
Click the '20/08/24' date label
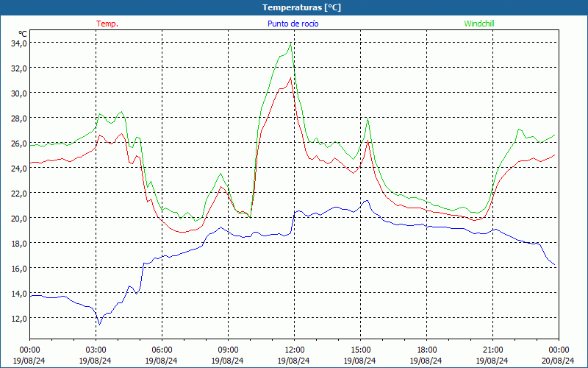559,361
